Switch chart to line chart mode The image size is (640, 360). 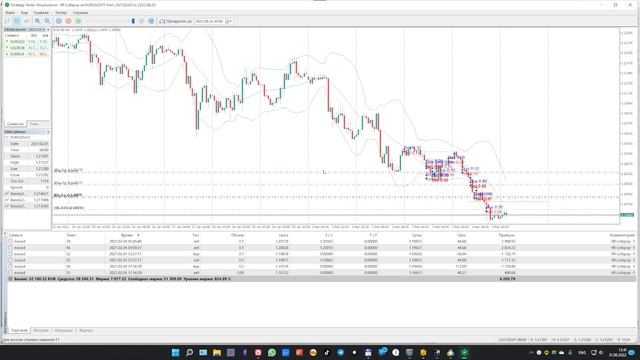pos(27,21)
